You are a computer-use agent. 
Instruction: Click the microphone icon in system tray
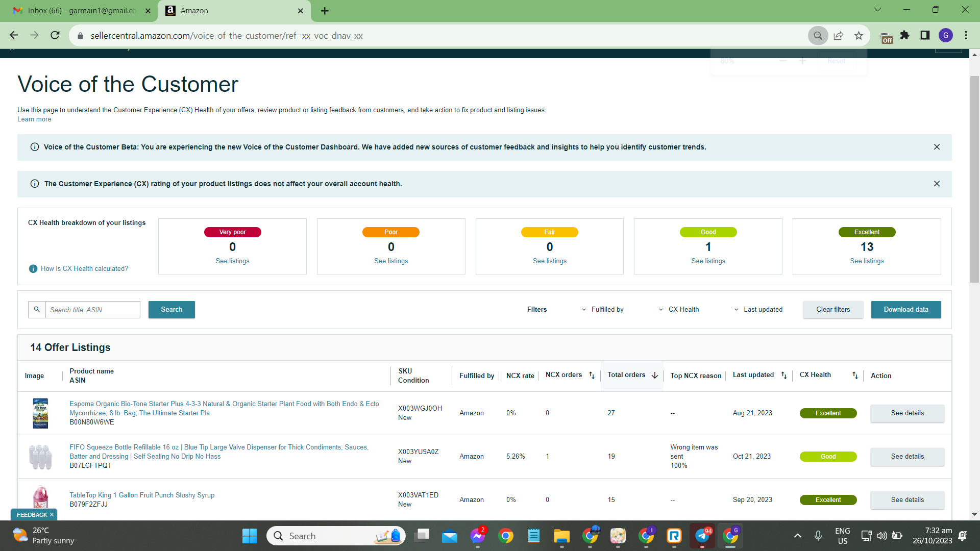click(x=818, y=536)
